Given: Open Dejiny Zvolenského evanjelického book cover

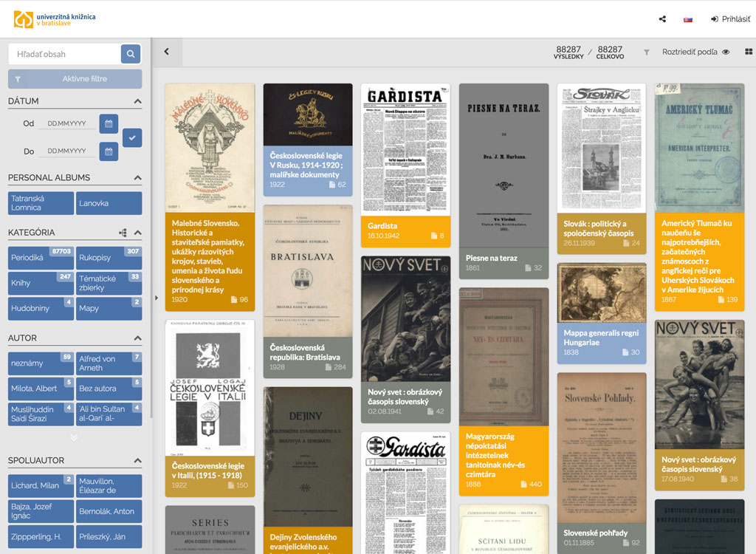Looking at the screenshot, I should click(308, 456).
